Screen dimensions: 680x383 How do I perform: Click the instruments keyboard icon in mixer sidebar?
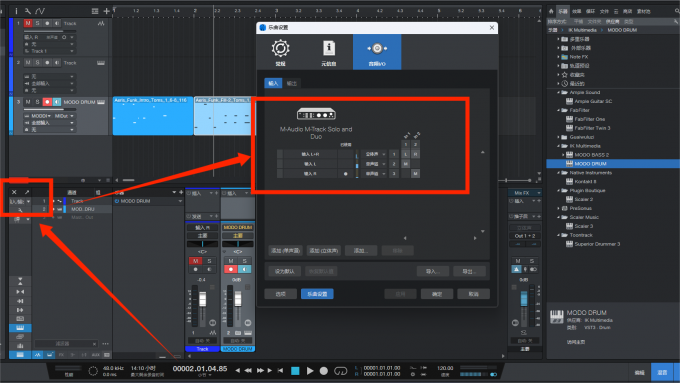coord(20,328)
